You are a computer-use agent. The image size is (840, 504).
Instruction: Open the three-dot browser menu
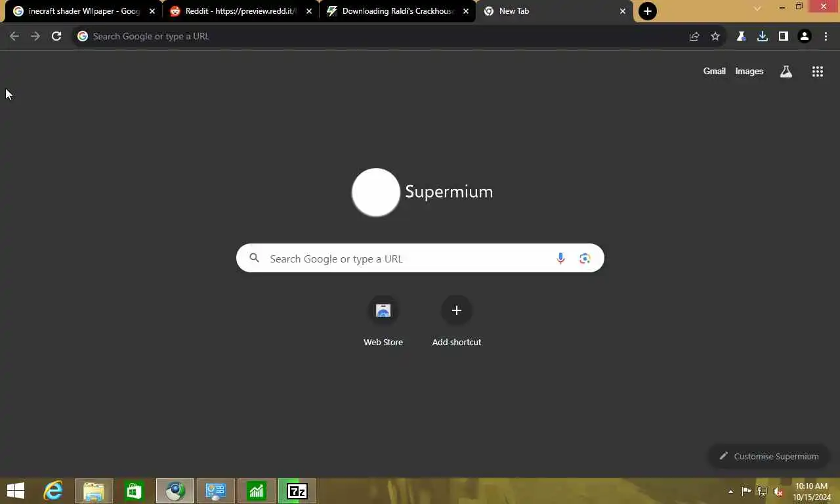[x=826, y=37]
